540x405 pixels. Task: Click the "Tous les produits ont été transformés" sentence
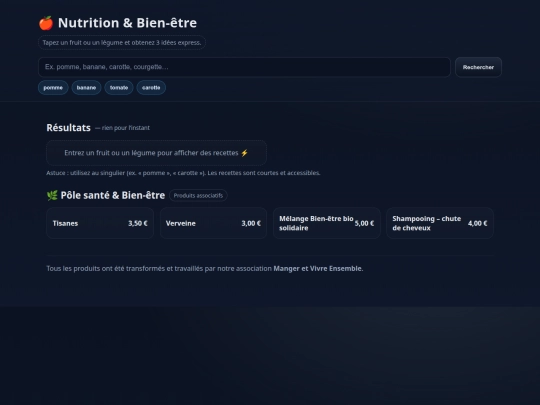(205, 269)
